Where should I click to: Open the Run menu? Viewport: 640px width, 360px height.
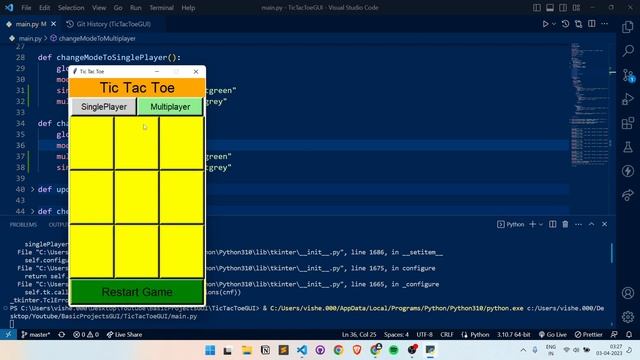[136, 7]
